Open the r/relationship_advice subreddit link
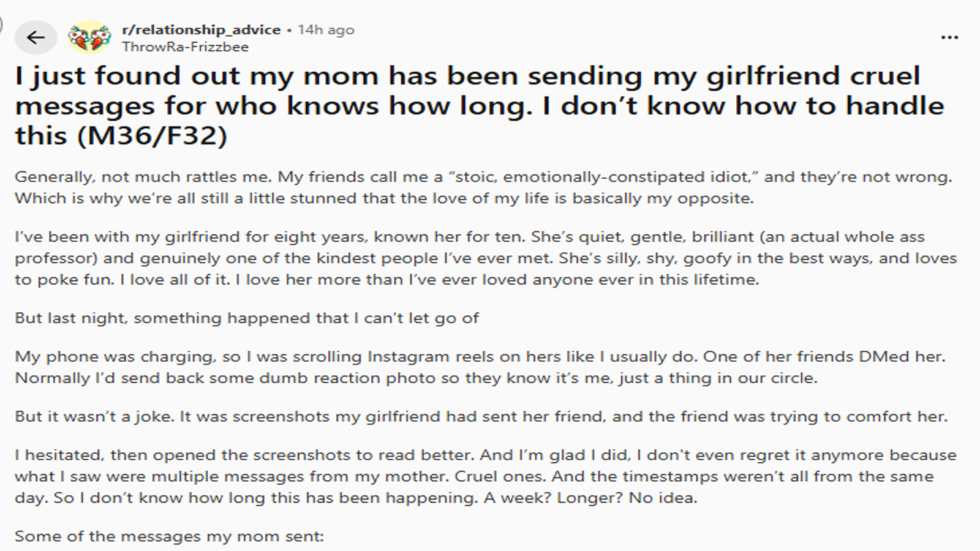Screen dimensions: 980x551 201,29
